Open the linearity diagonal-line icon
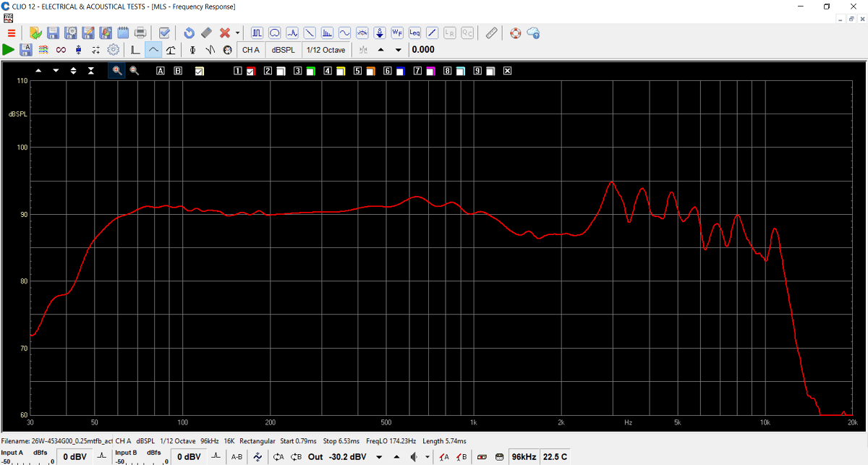This screenshot has height=465, width=868. [432, 33]
